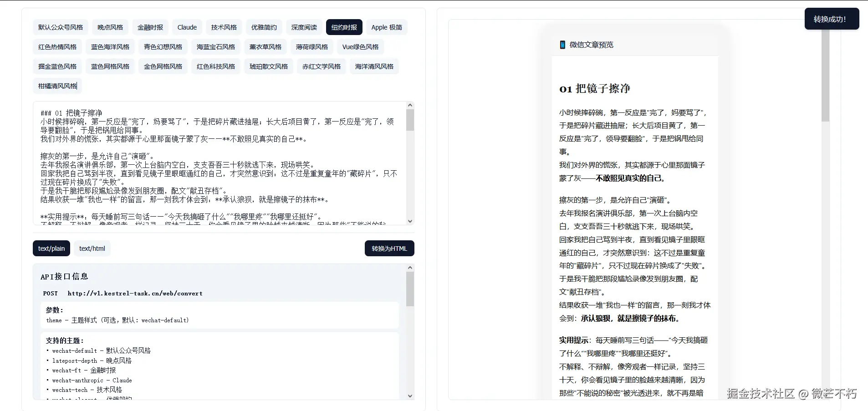Viewport: 868px width, 411px height.
Task: Click inside the markdown text input area
Action: click(220, 163)
